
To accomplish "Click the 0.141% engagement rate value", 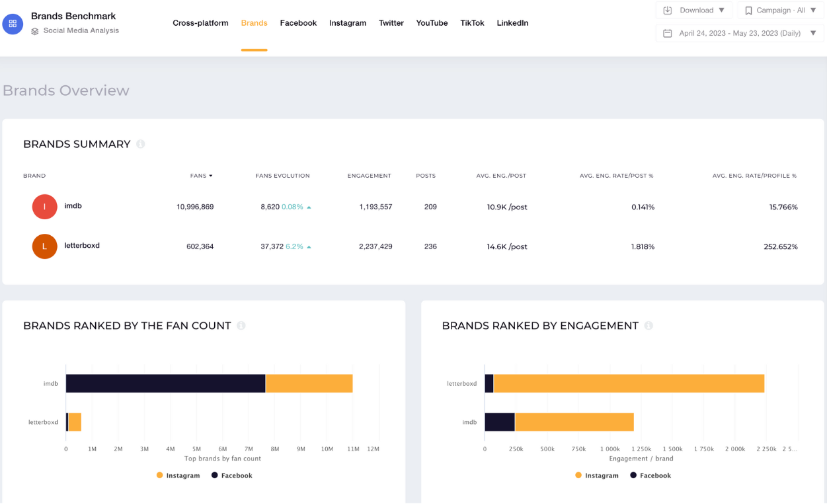I will point(643,207).
